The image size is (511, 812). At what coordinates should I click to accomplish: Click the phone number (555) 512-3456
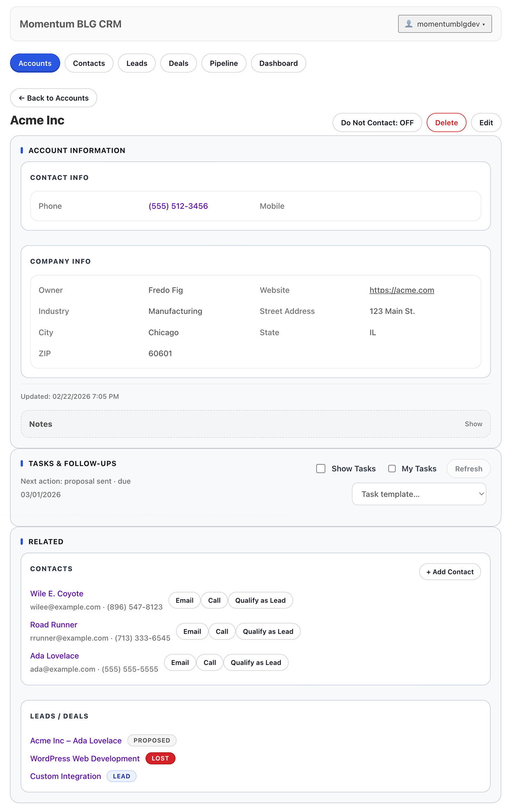[x=178, y=206]
